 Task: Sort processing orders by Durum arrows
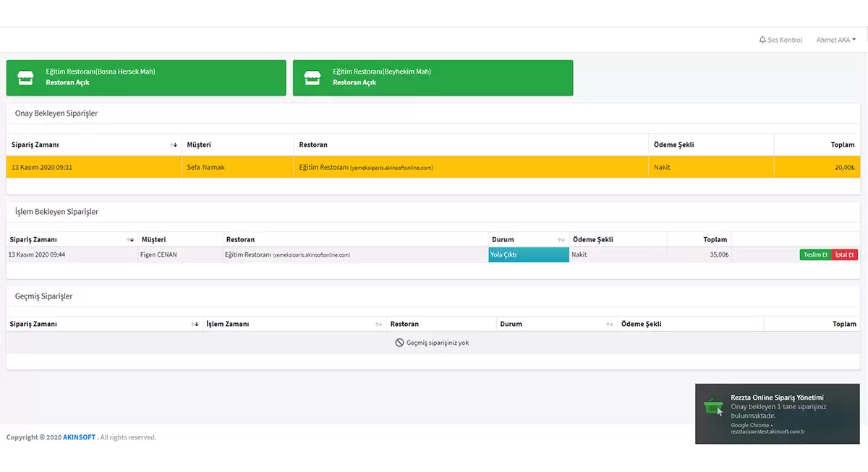click(x=561, y=240)
